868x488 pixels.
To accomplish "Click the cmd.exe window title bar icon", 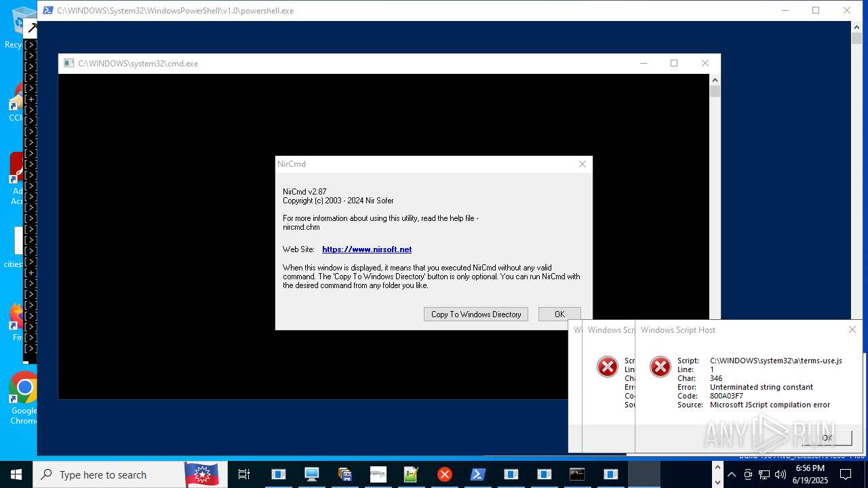I will click(x=68, y=64).
